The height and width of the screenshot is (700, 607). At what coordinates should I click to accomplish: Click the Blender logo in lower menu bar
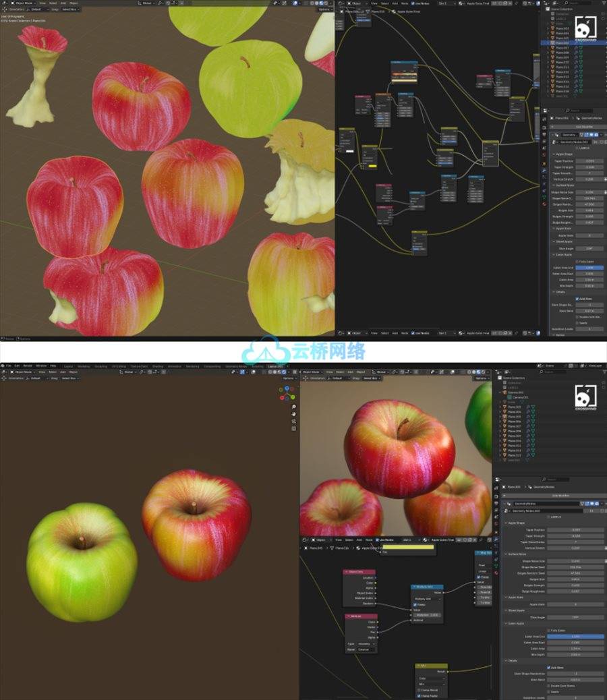pos(3,366)
